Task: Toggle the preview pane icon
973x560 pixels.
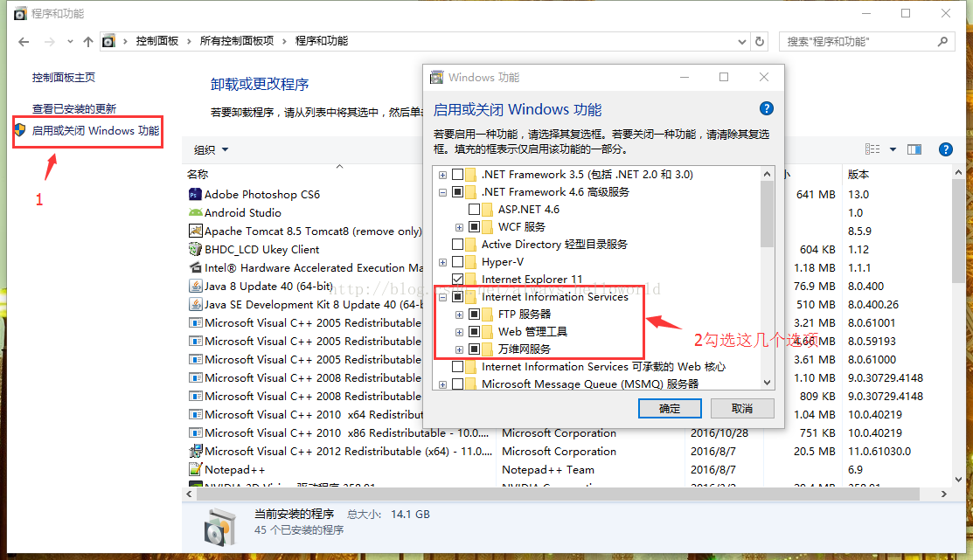Action: (x=914, y=149)
